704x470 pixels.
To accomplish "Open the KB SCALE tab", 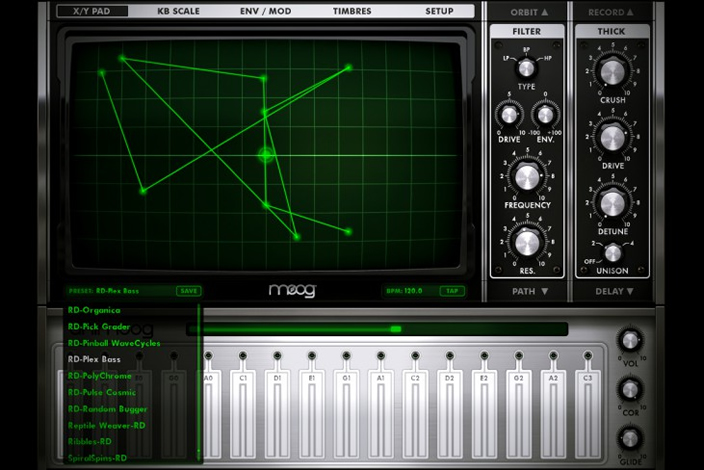I will (178, 11).
